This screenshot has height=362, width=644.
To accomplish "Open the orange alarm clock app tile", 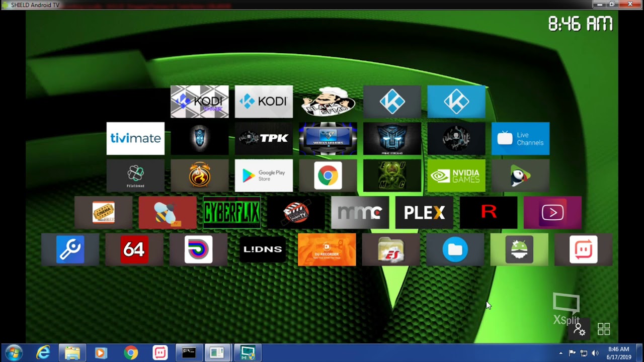I will point(199,175).
